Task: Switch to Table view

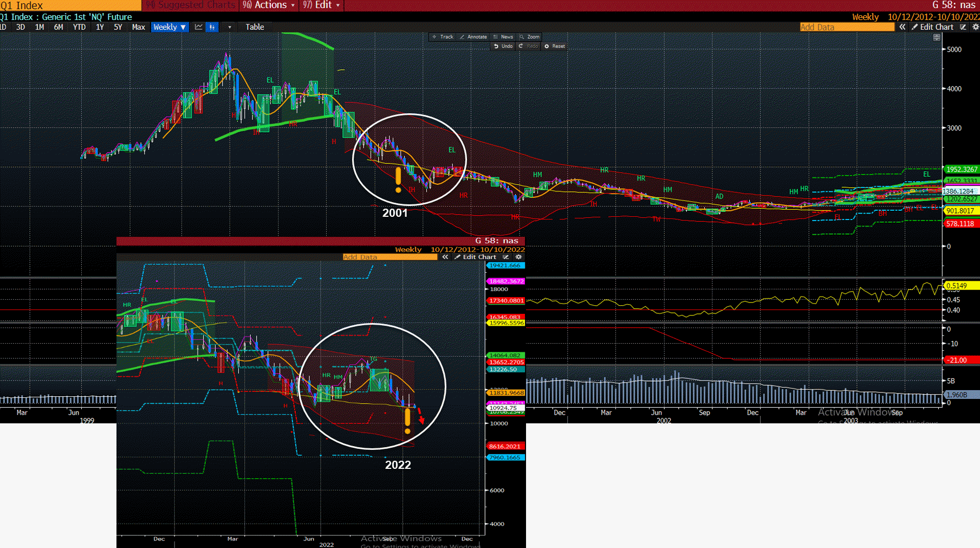Action: coord(255,27)
